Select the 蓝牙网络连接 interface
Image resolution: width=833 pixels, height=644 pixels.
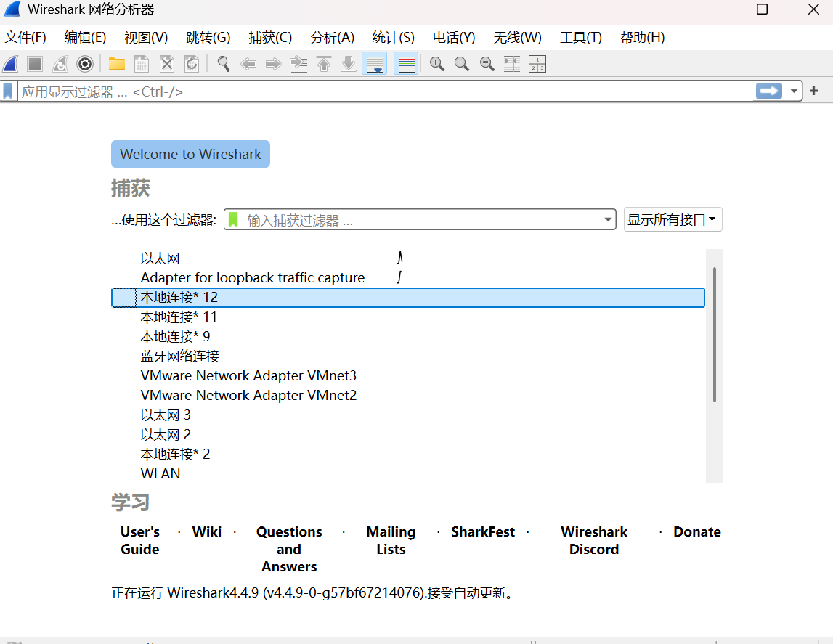(408, 356)
